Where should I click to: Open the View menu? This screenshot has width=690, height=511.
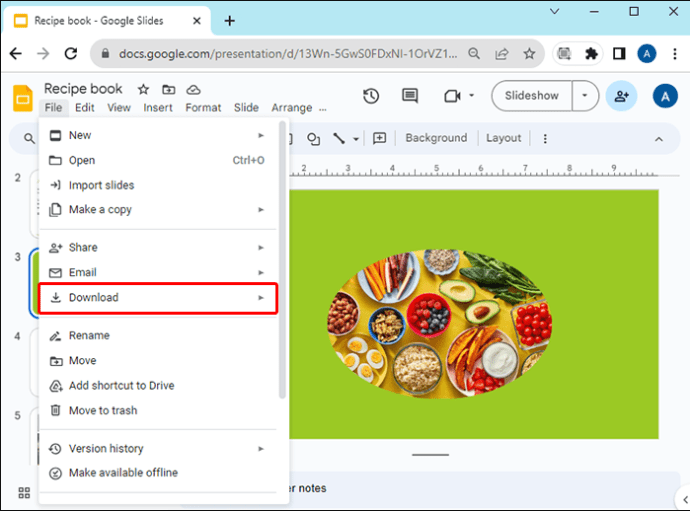point(119,107)
